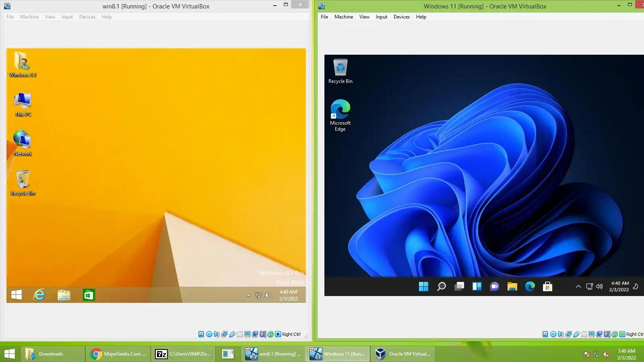Viewport: 644px width, 362px height.
Task: Open the Store app in win8.1 taskbar
Action: click(89, 295)
